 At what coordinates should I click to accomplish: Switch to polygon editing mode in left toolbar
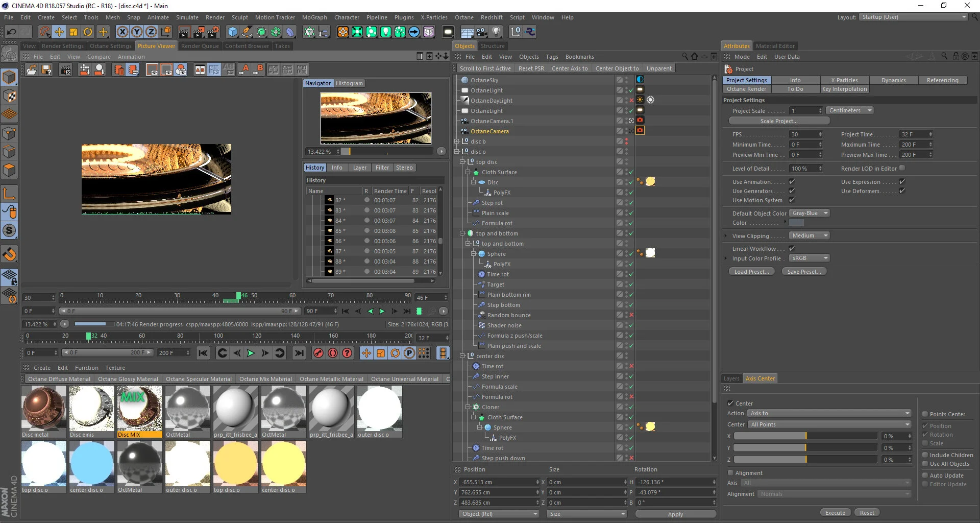tap(9, 170)
